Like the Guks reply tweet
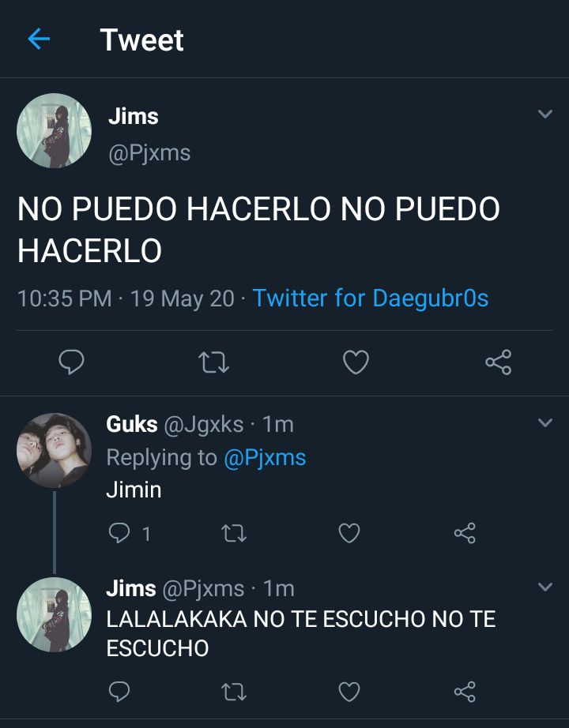The height and width of the screenshot is (728, 569). pos(349,533)
